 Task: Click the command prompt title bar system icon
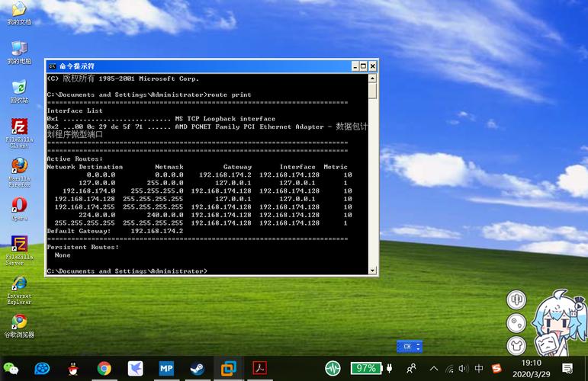(x=52, y=66)
